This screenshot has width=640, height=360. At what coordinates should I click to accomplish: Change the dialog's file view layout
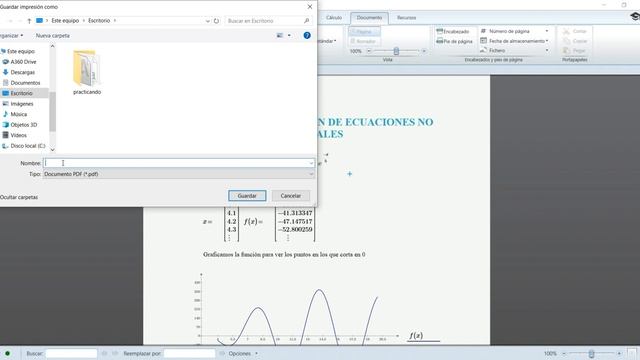280,36
